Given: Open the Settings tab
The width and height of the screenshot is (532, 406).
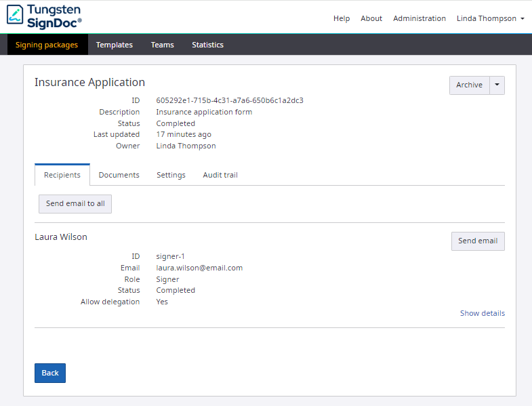Looking at the screenshot, I should tap(171, 175).
